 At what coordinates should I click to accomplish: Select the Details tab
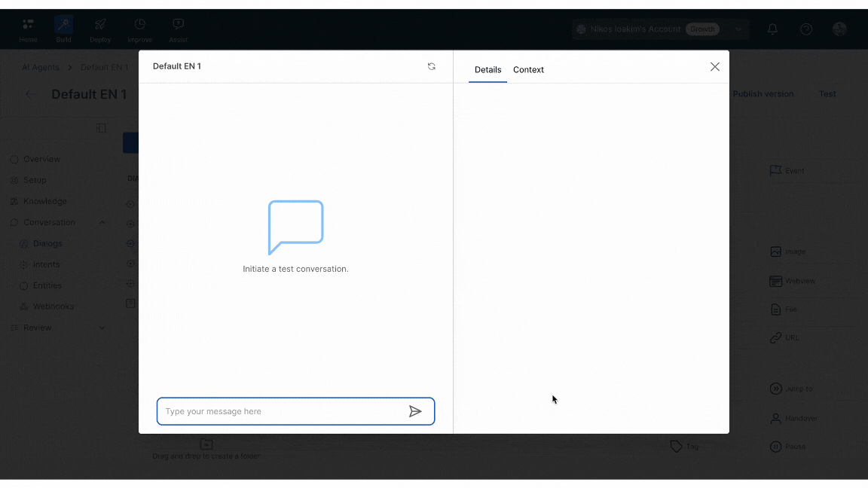487,69
